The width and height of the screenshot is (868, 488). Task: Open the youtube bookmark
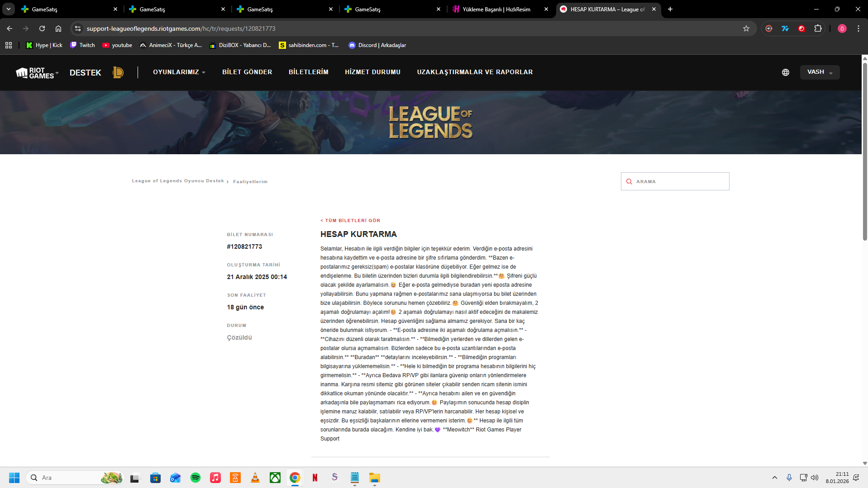coord(117,45)
